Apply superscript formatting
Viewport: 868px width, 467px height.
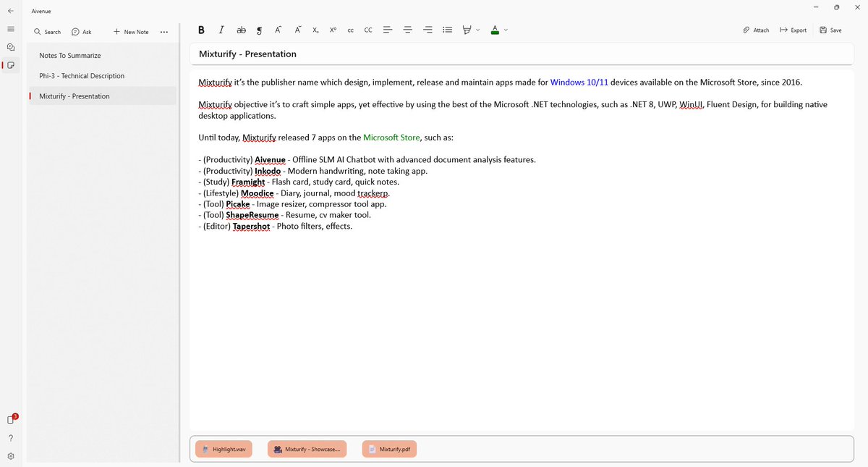coord(333,30)
